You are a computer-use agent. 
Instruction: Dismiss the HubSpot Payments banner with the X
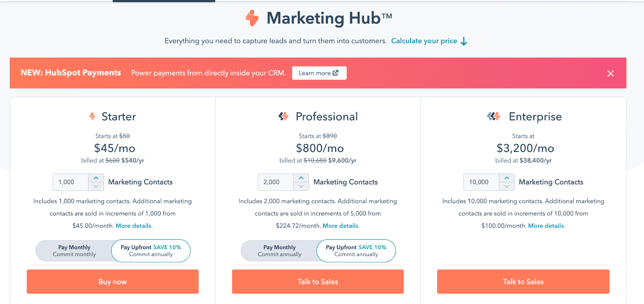[x=611, y=73]
